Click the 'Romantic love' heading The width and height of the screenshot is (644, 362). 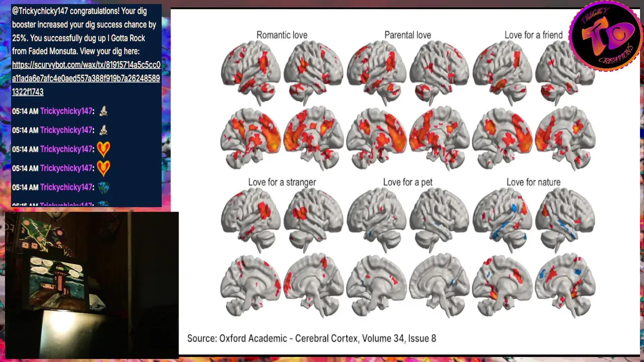tap(282, 35)
